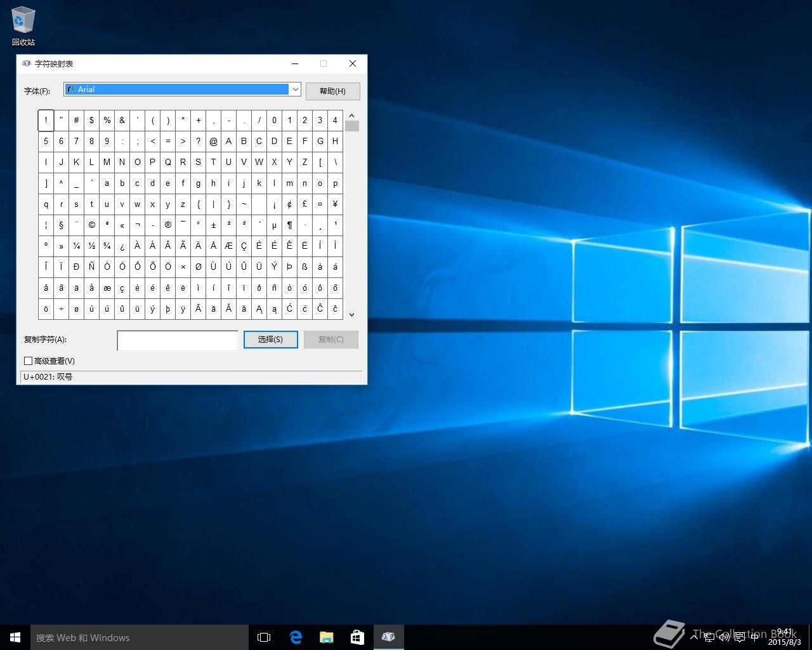Select the plus-minus ± character cell
This screenshot has height=650, width=812.
pos(213,225)
